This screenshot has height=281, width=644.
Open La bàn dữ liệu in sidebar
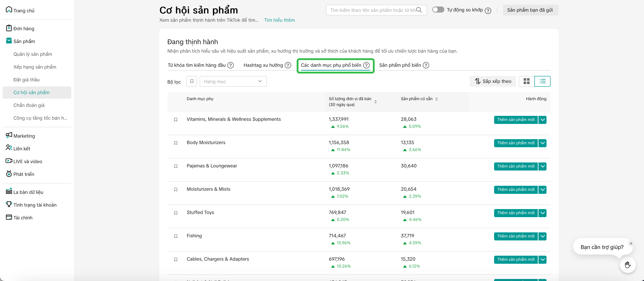[28, 192]
